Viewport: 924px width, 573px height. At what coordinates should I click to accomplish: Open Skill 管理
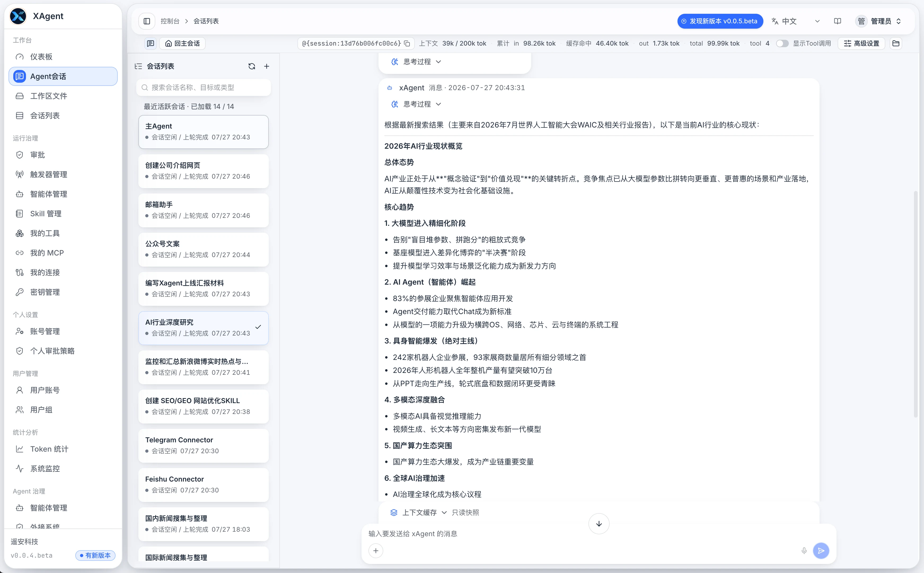pyautogui.click(x=63, y=214)
